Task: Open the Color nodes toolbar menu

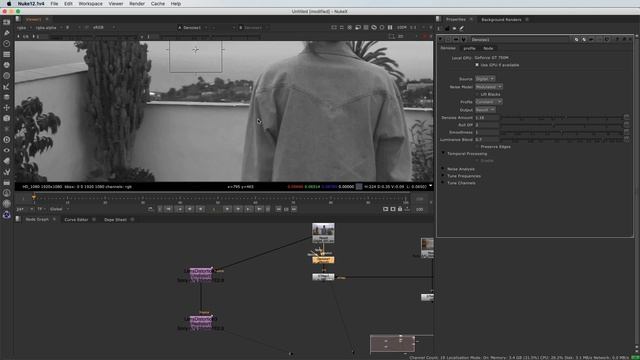Action: coord(7,65)
